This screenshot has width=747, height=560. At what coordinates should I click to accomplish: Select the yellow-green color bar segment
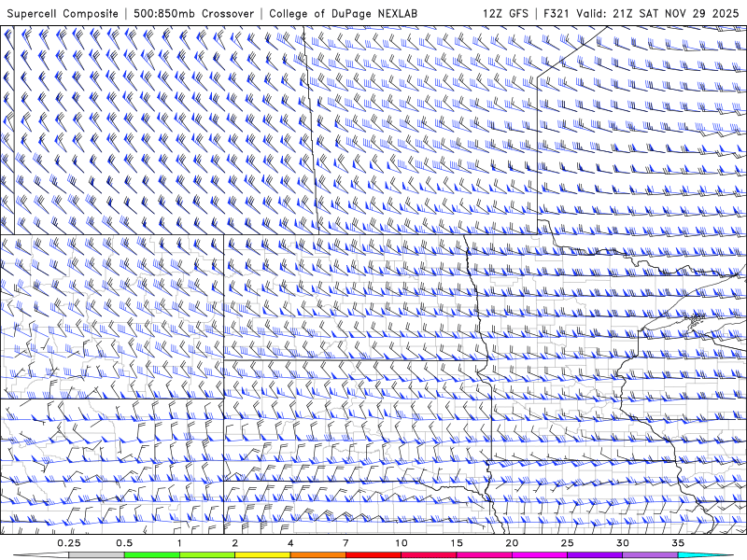pyautogui.click(x=207, y=555)
